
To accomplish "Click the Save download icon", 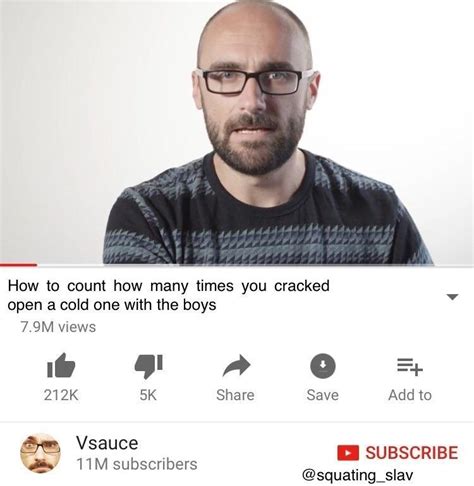I will point(322,366).
